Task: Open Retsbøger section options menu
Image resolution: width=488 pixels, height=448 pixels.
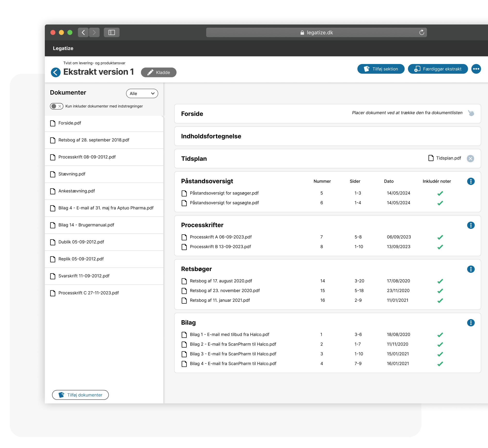Action: pos(471,269)
